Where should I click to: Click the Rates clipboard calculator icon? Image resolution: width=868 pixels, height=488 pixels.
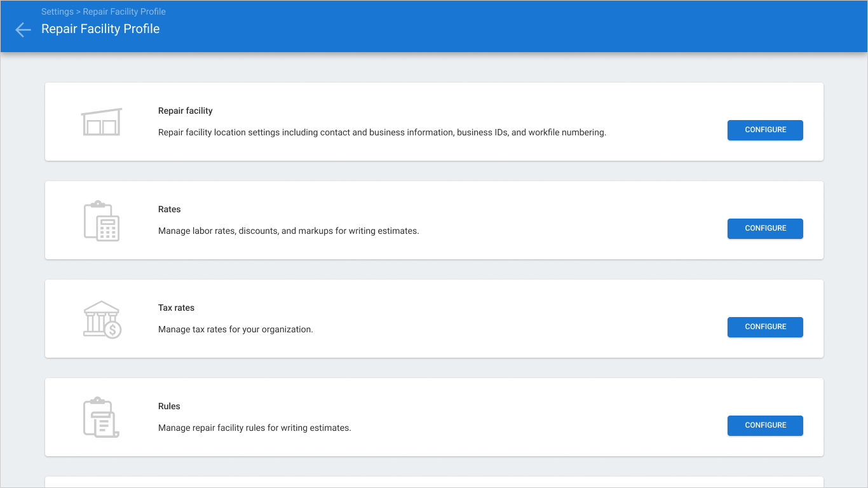coord(102,220)
